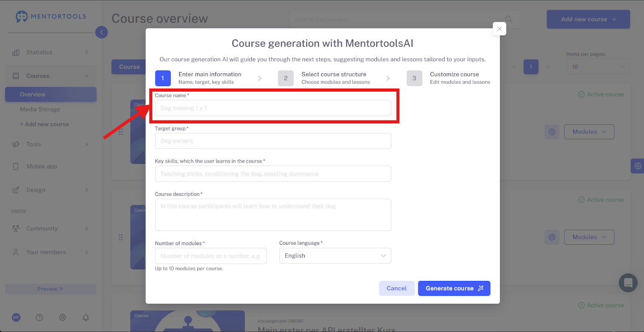
Task: Go to step 3 Customize course
Action: (x=448, y=78)
